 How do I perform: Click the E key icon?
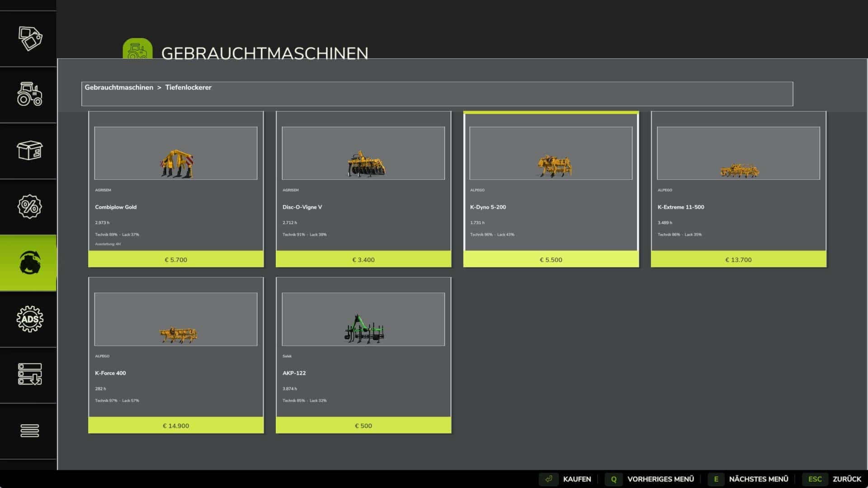click(x=716, y=479)
